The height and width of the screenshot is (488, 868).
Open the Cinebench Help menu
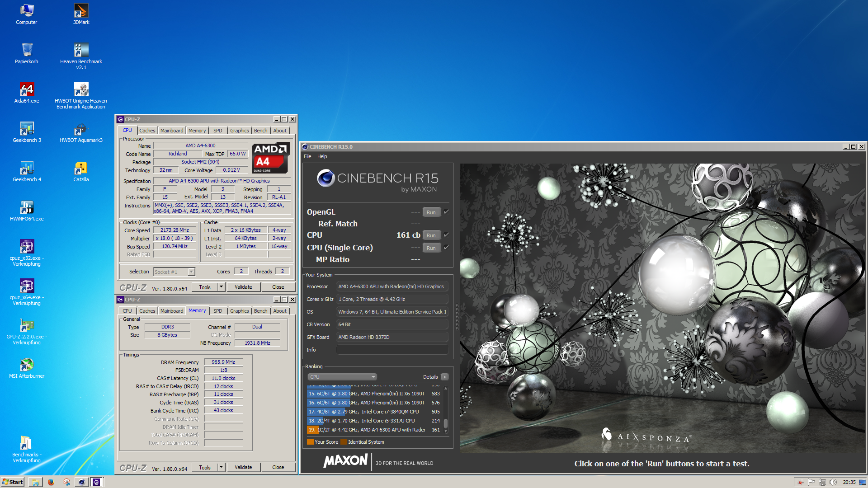coord(322,156)
